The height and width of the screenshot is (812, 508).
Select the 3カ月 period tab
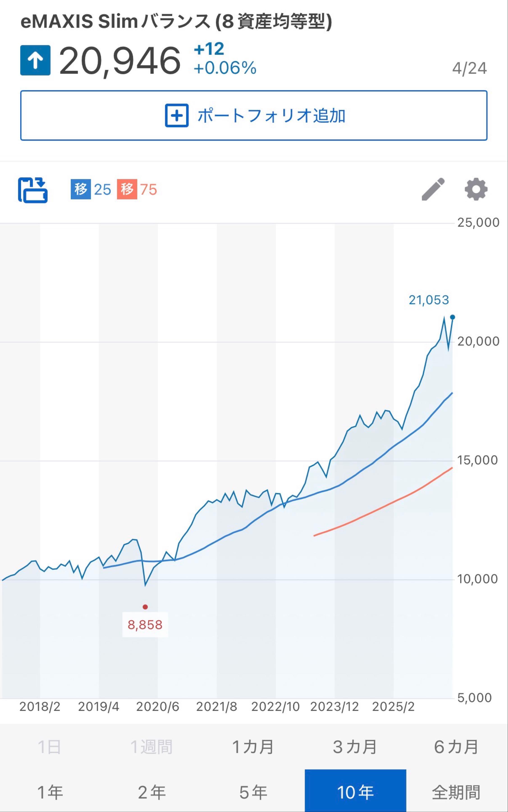[x=355, y=747]
